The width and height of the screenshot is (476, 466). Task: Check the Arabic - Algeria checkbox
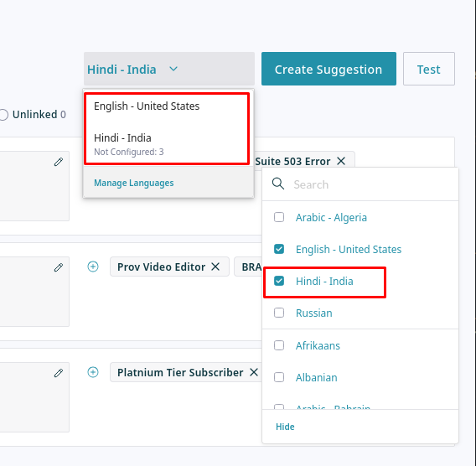click(x=279, y=217)
